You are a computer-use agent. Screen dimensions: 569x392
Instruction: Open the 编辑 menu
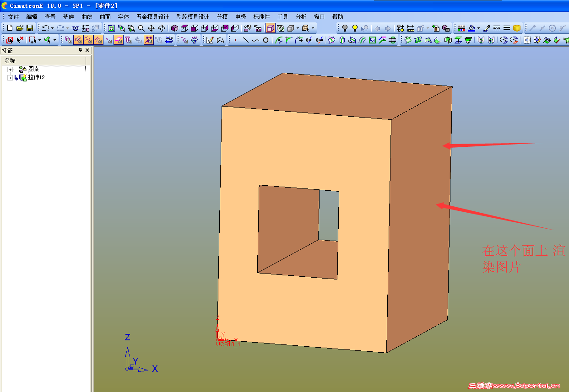tap(32, 16)
